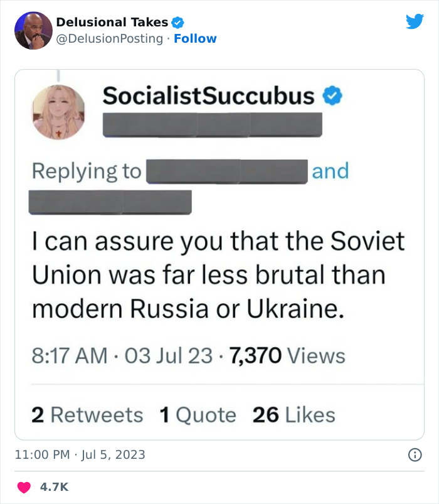439x504 pixels.
Task: Click the 4.7K likes count
Action: (x=55, y=487)
